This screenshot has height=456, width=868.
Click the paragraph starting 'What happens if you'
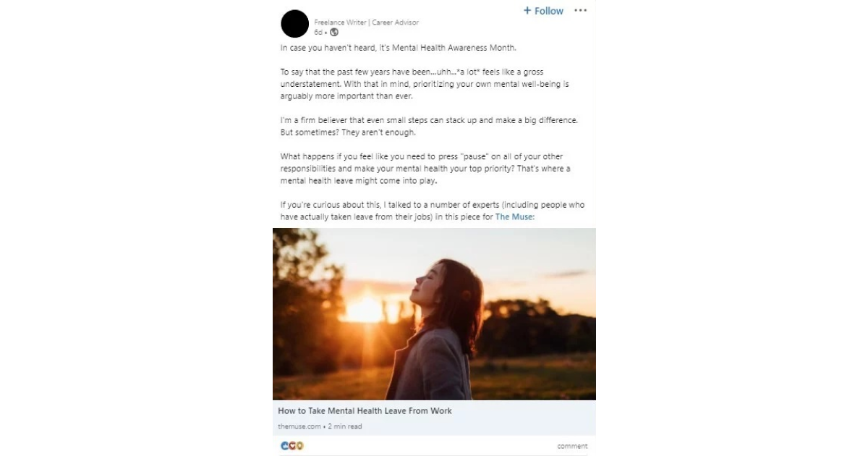pos(425,169)
